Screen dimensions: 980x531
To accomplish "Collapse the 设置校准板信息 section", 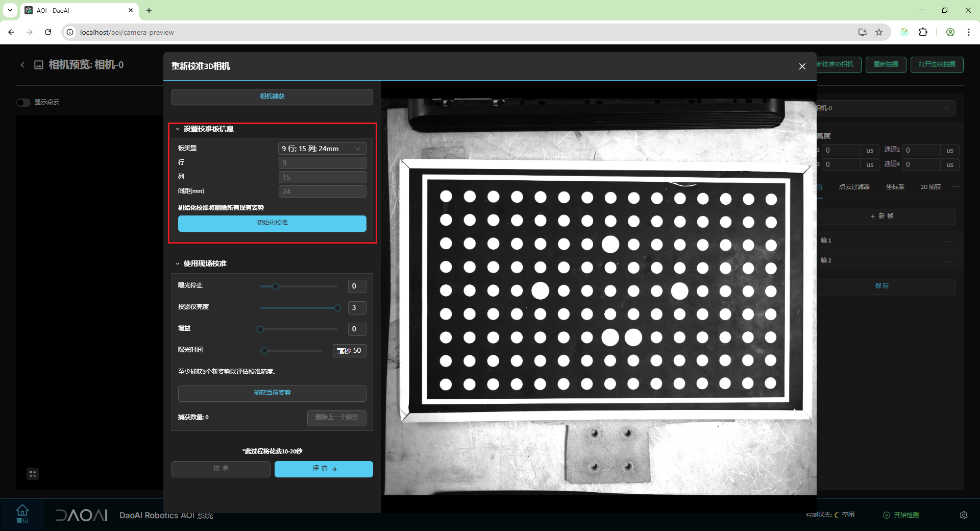I will click(178, 129).
